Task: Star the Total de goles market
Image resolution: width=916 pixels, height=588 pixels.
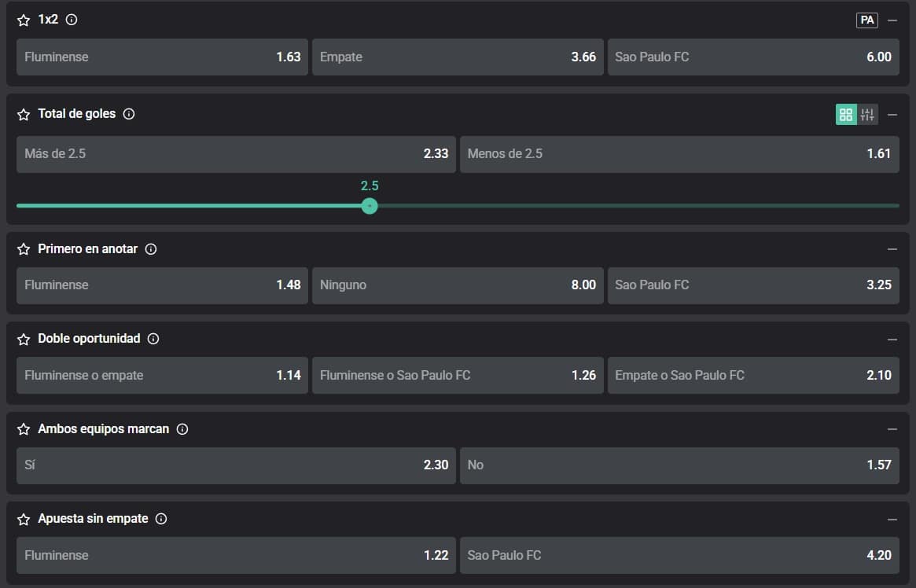Action: [x=24, y=115]
